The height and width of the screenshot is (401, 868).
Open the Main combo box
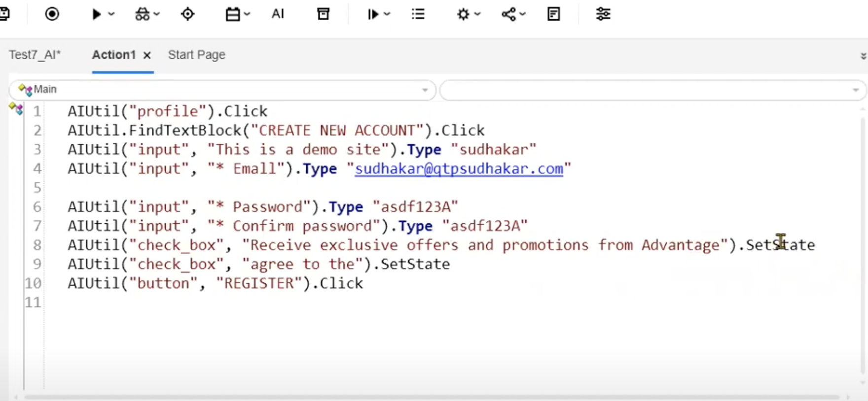coord(222,90)
